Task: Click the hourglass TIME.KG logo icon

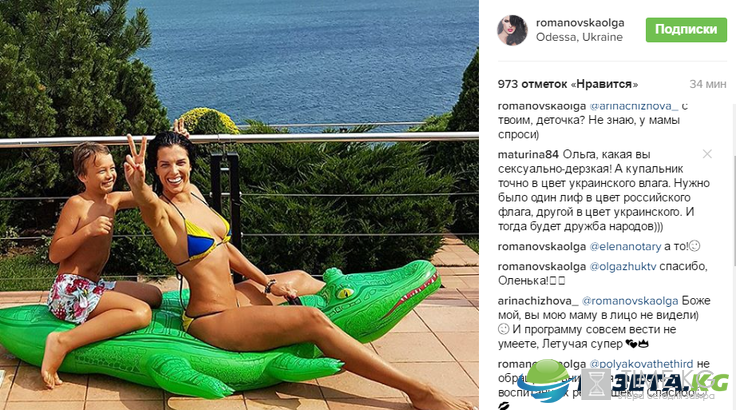Action: [596, 384]
